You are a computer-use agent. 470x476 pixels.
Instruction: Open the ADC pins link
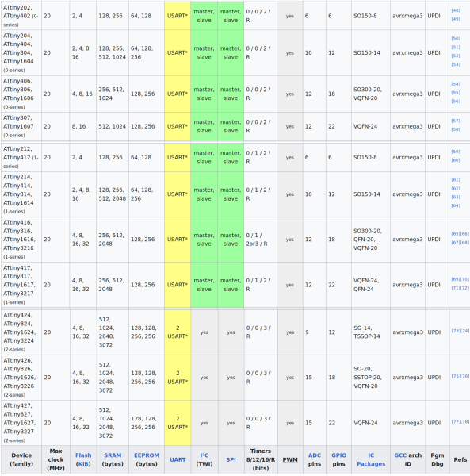coord(315,455)
